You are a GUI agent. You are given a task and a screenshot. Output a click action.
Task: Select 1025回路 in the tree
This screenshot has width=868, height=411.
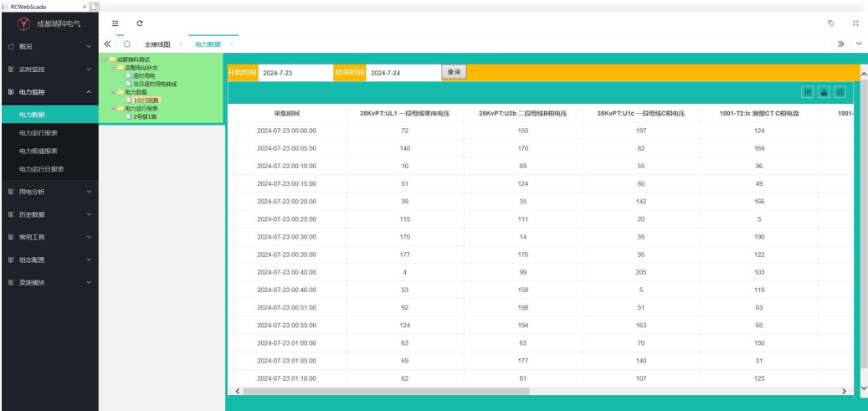(141, 100)
